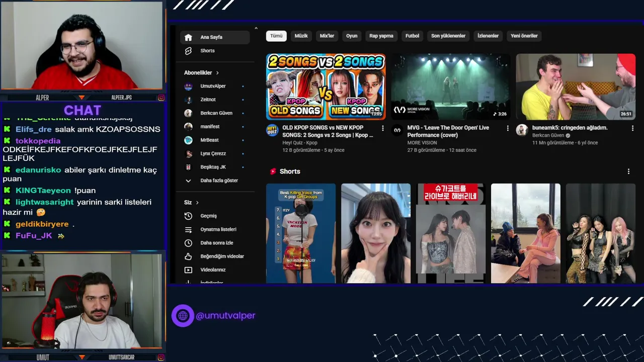Expand Daha fazla göster subscriptions list
The image size is (644, 362).
pos(212,180)
